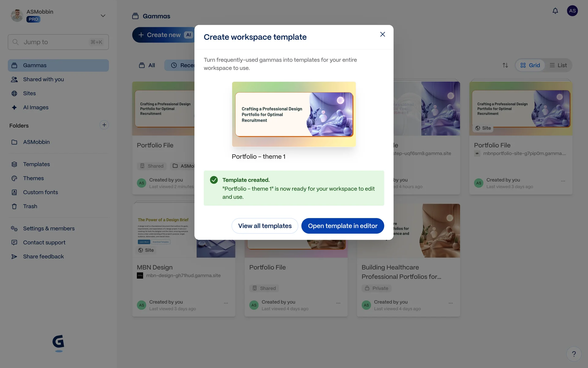Open options menu for Building Healthcare card
Screen dimensions: 588x368
click(450, 303)
